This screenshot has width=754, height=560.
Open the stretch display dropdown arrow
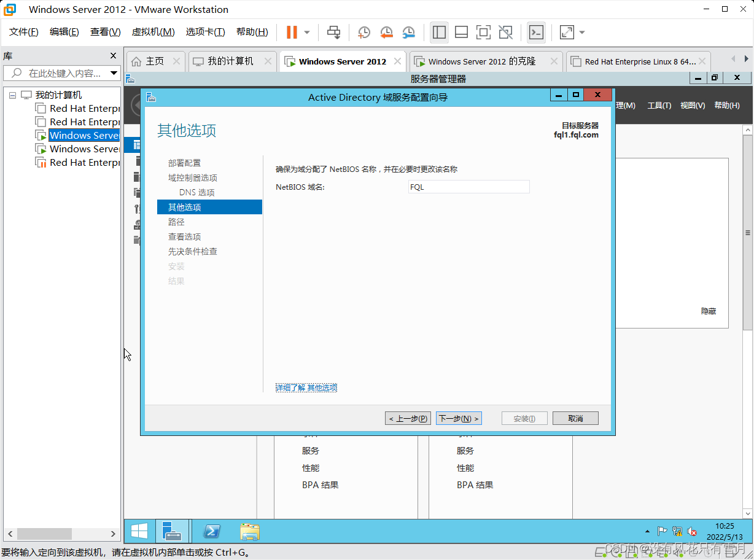tap(582, 33)
